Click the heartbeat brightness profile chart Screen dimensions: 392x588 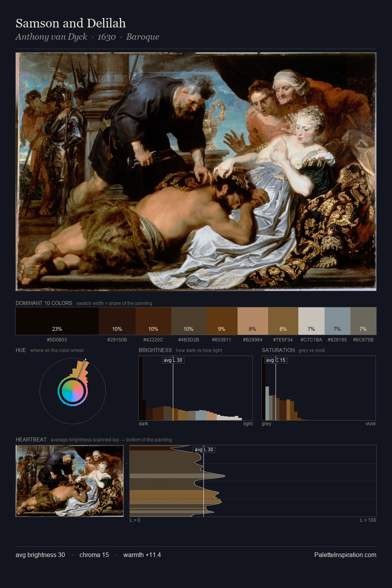pyautogui.click(x=253, y=481)
